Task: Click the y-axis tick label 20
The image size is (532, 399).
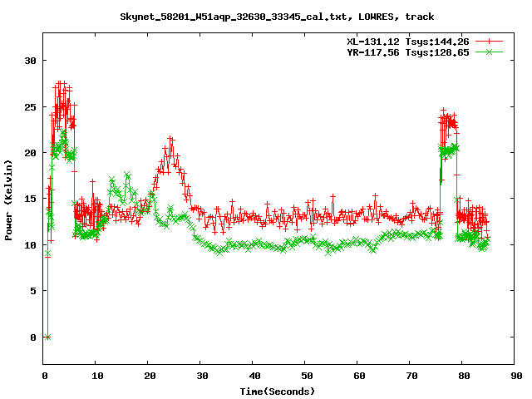Action: tap(30, 153)
